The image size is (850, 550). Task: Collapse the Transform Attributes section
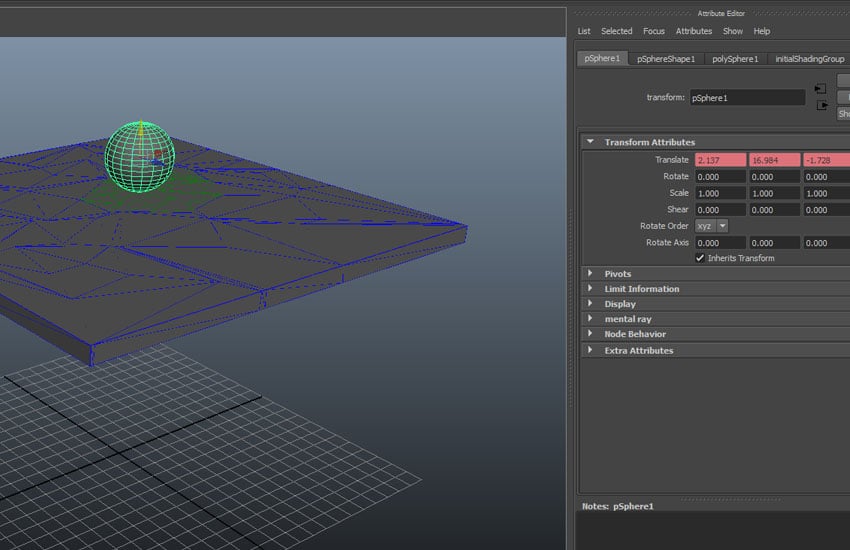590,142
